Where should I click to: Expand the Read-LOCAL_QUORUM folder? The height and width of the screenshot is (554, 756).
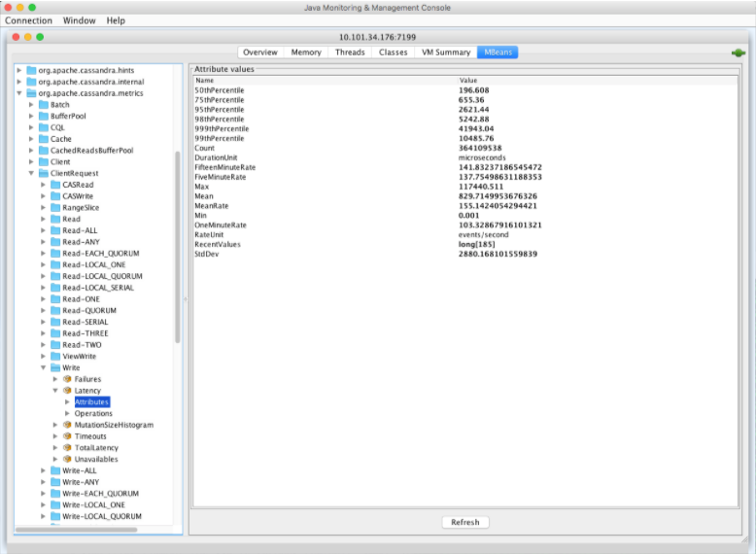(44, 276)
